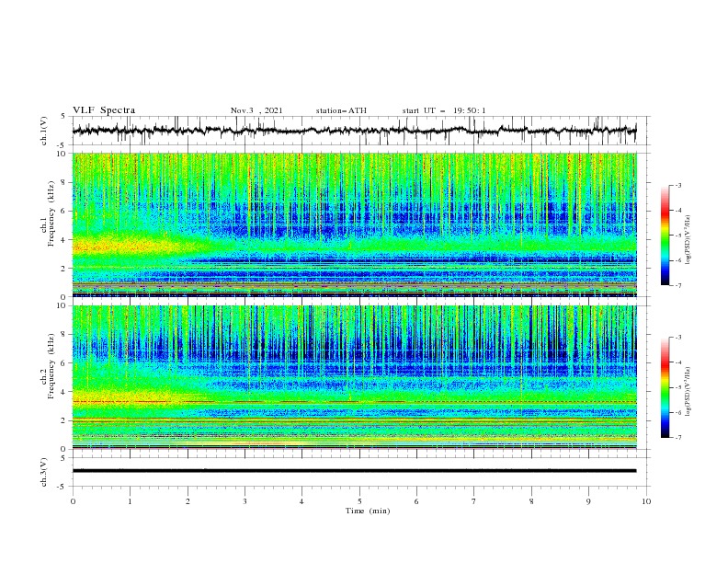Click the "ch.3(V)" axis label

click(x=44, y=472)
